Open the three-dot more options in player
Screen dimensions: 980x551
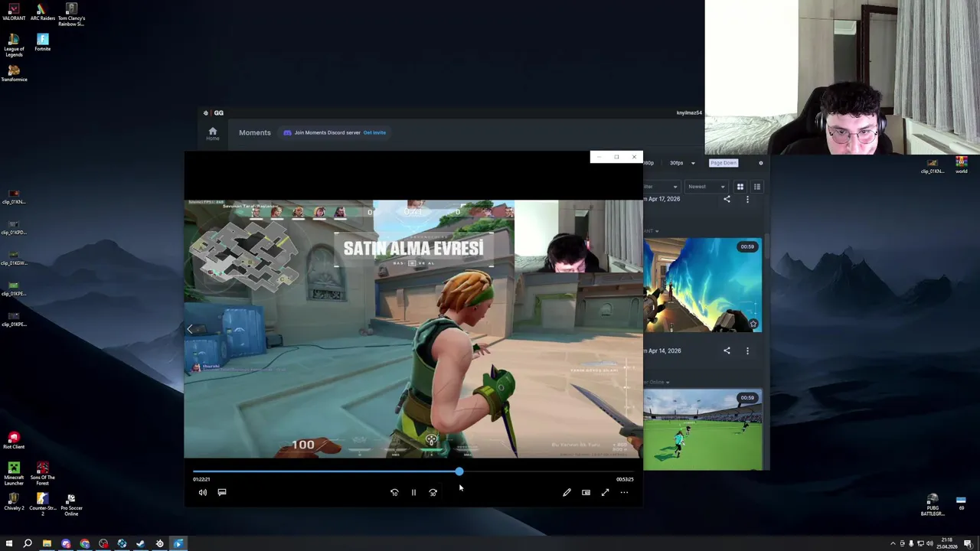pos(624,493)
